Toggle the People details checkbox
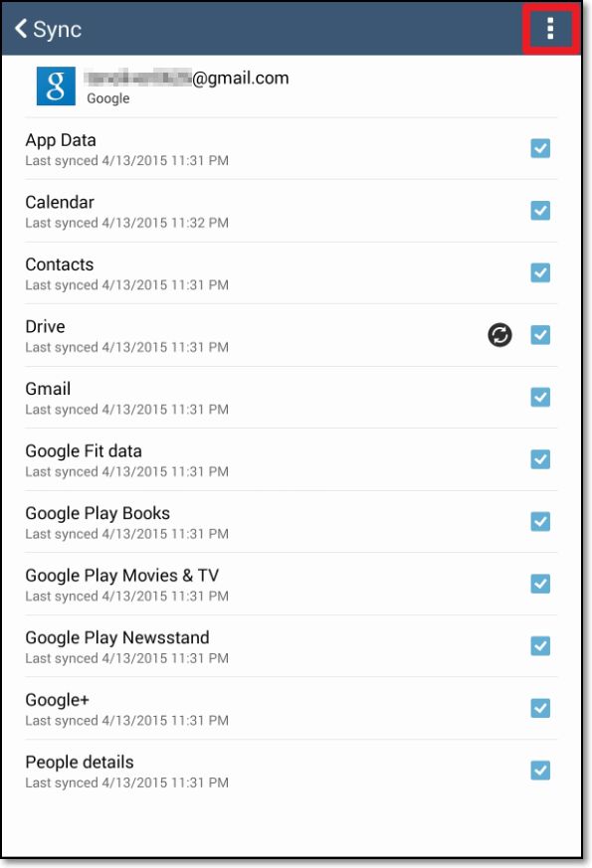592x868 pixels. click(x=540, y=770)
